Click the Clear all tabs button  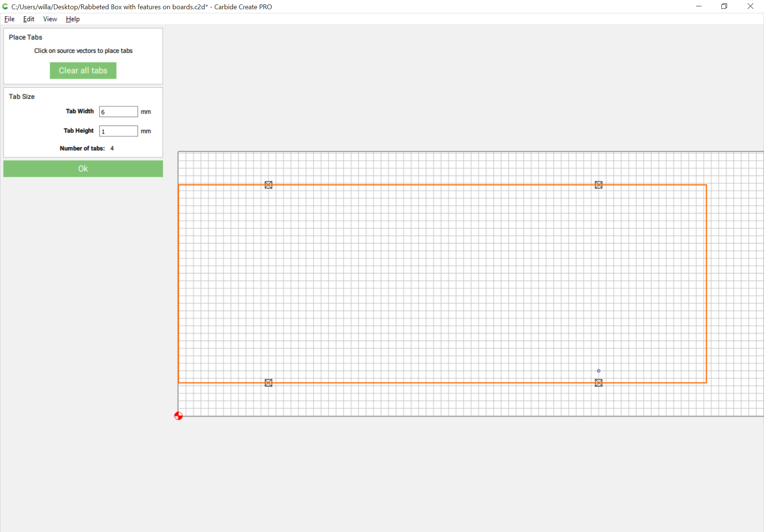pos(83,71)
